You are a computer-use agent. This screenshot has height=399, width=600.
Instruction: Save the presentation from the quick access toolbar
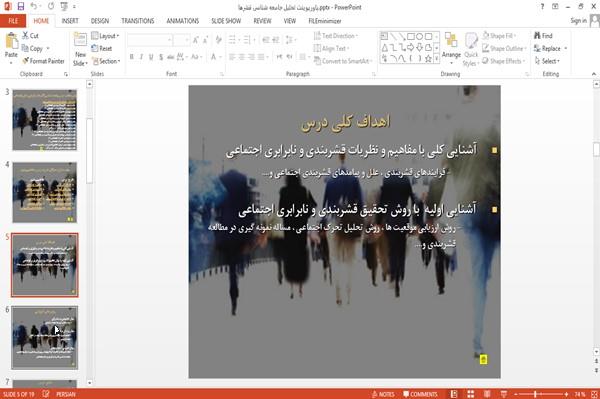(x=21, y=7)
